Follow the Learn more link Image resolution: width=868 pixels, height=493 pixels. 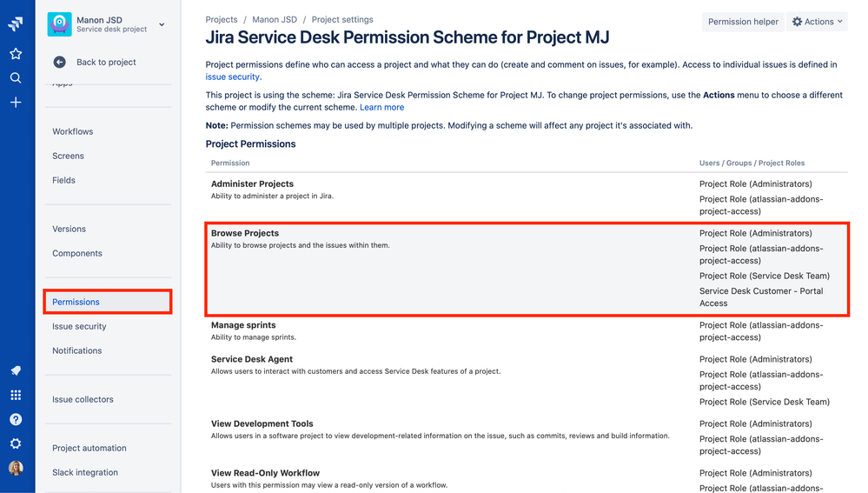coord(382,108)
